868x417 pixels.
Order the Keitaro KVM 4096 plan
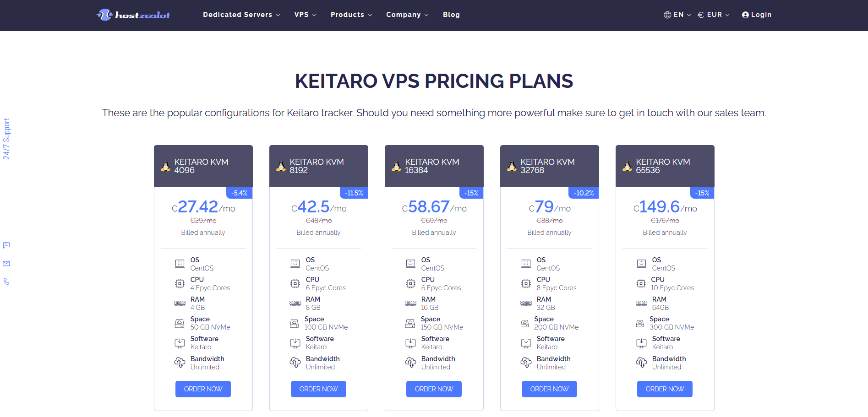pyautogui.click(x=203, y=389)
